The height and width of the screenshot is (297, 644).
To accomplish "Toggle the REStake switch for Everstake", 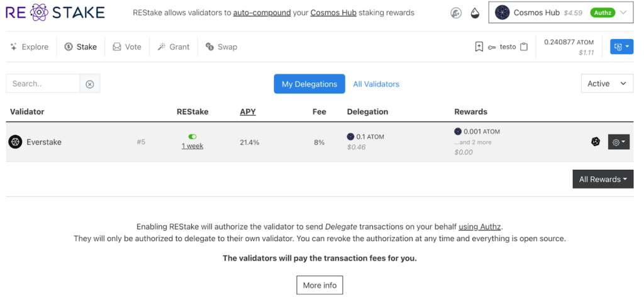I will point(192,137).
